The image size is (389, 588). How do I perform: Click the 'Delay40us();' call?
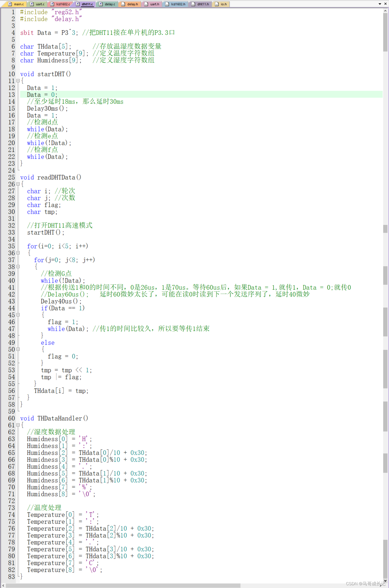pyautogui.click(x=61, y=301)
